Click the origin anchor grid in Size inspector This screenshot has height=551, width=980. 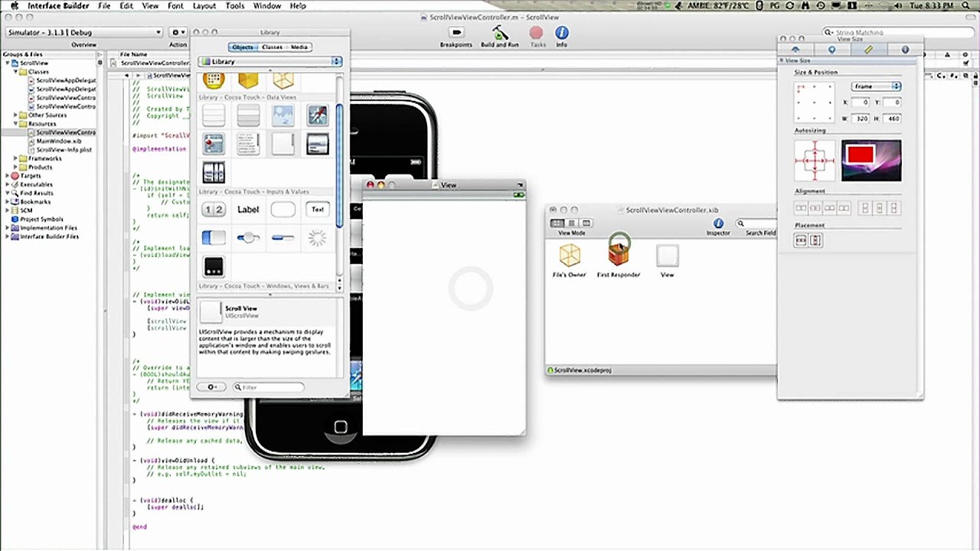[x=814, y=103]
